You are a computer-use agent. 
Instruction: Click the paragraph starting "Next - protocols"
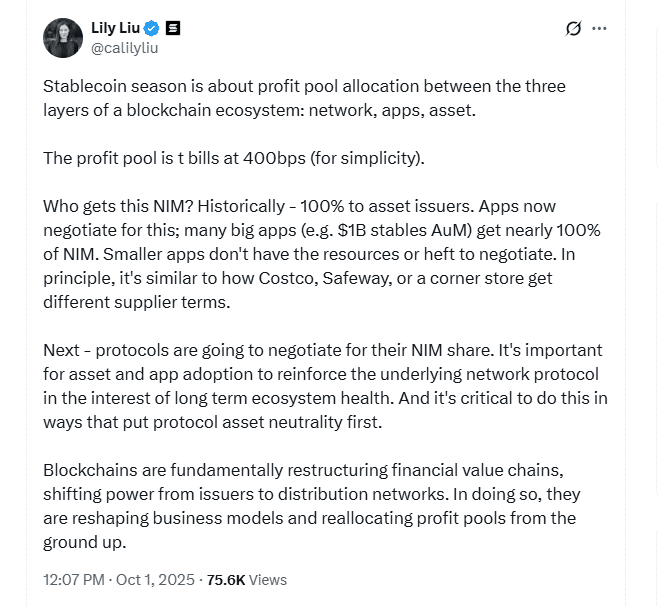pos(320,386)
